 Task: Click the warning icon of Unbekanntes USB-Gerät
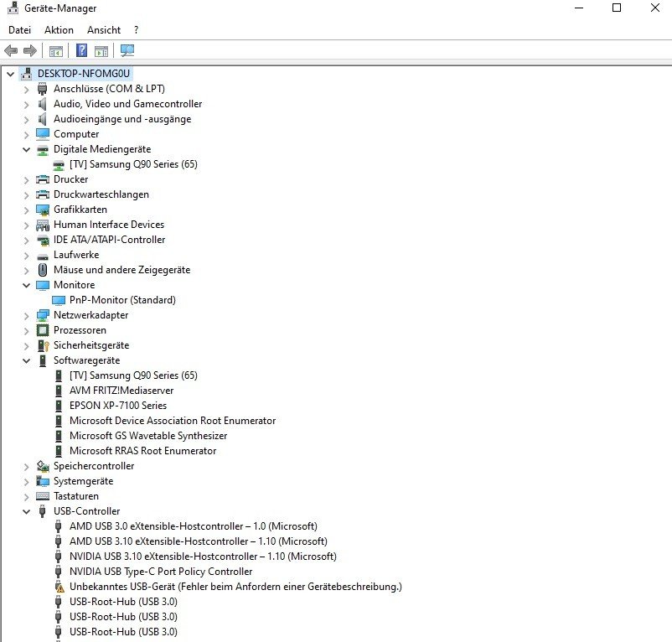[59, 587]
